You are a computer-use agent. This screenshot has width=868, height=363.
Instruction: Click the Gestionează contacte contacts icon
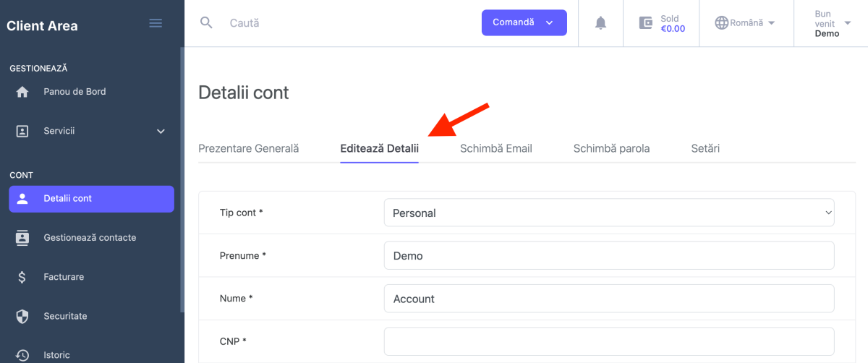click(22, 237)
